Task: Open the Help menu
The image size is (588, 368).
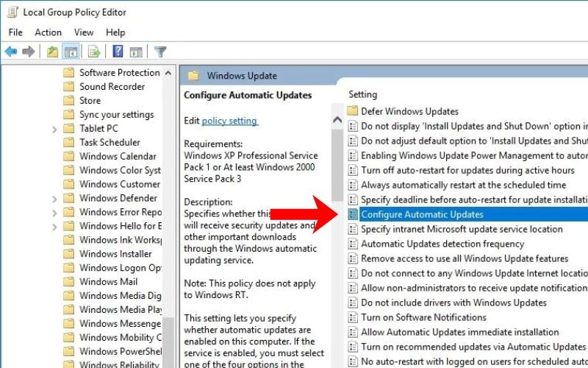Action: pos(115,32)
